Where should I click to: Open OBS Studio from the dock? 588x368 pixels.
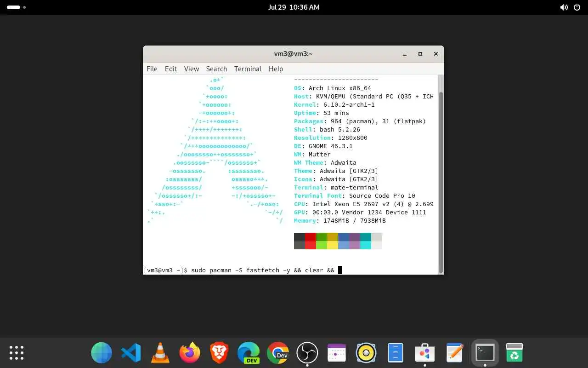point(307,353)
